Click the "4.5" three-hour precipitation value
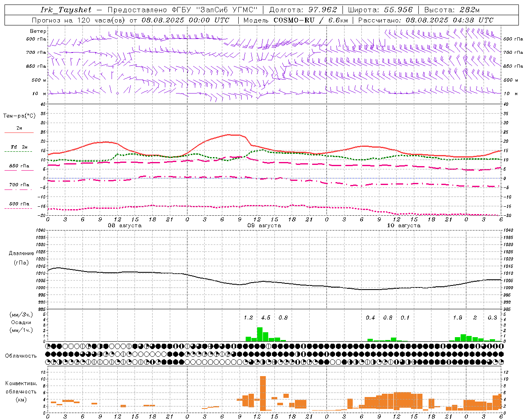Screen dimensions: 525x420 point(266,318)
